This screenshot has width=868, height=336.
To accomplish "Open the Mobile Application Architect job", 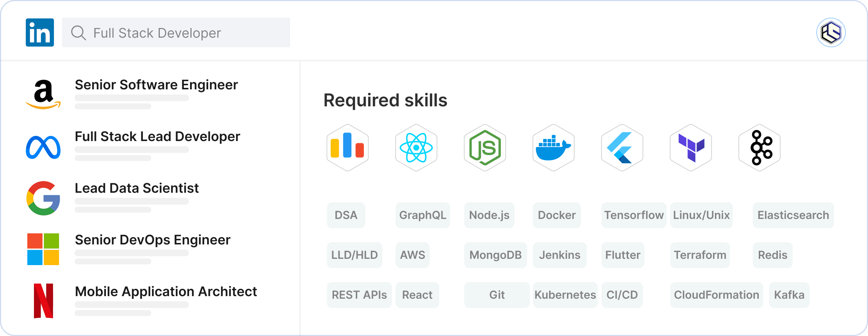I will 166,292.
